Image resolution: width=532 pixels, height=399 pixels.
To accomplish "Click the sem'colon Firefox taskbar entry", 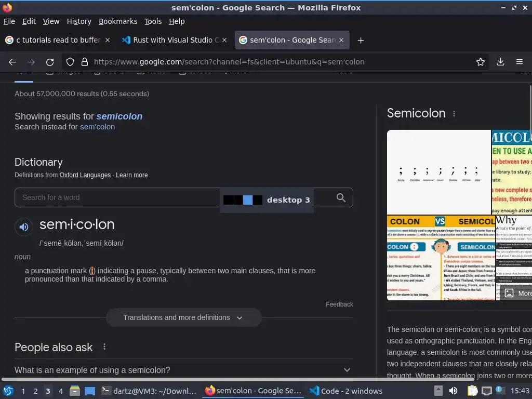I will [253, 391].
